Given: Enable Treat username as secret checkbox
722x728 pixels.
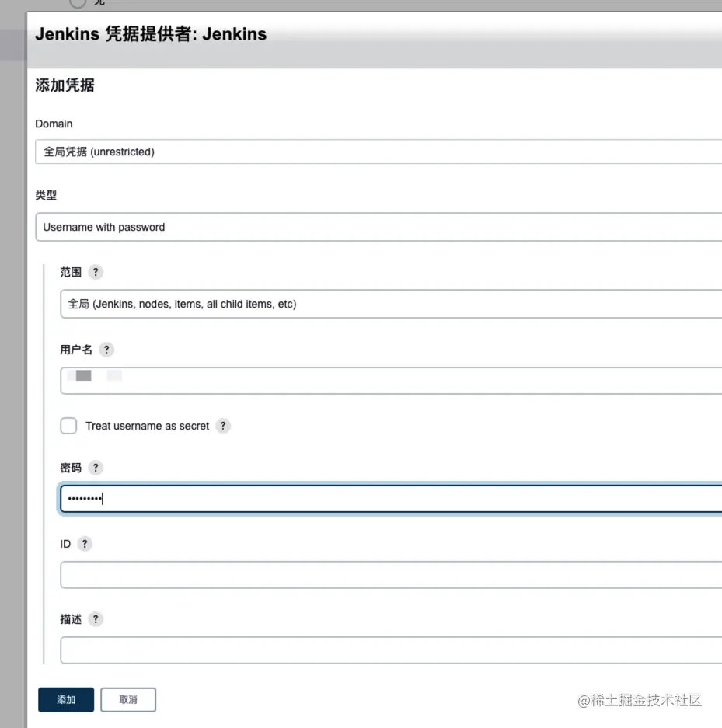Looking at the screenshot, I should click(68, 426).
